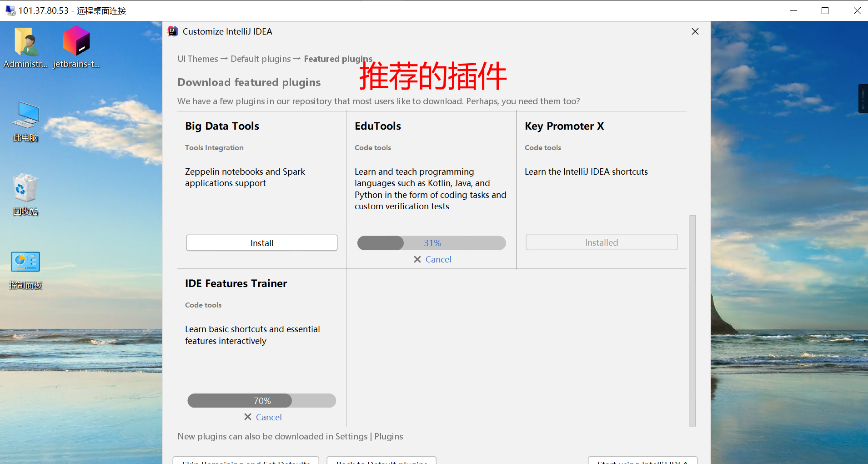
Task: Go to UI Themes step in breadcrumb
Action: click(198, 59)
